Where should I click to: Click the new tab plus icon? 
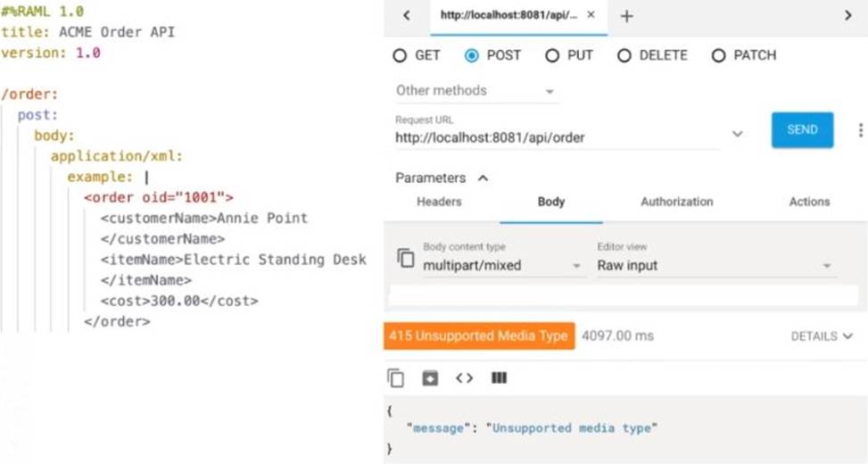(x=626, y=16)
